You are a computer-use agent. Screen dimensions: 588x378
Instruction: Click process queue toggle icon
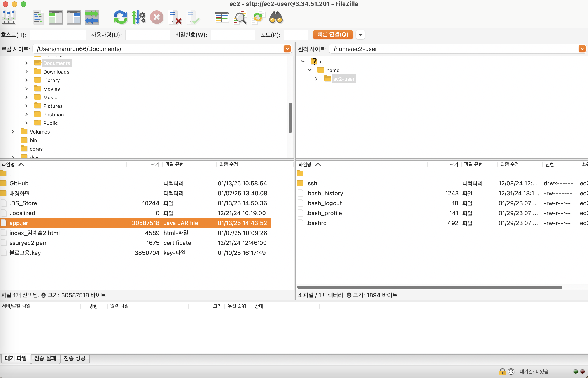139,18
